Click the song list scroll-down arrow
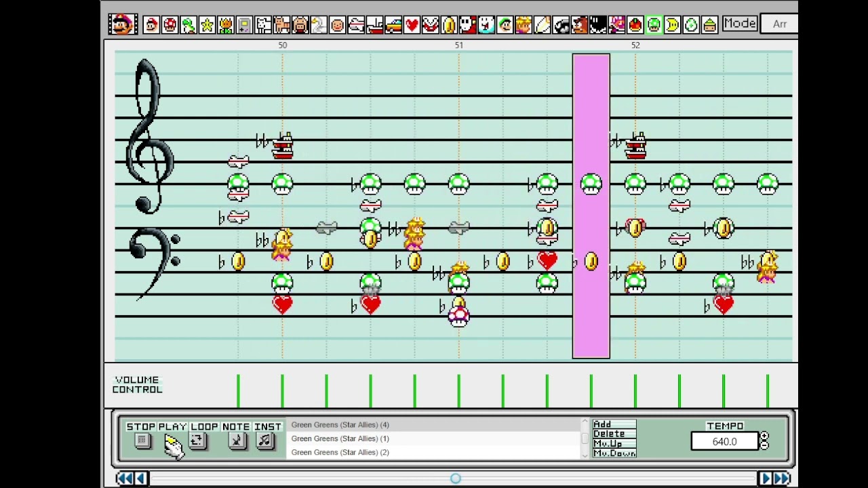This screenshot has width=868, height=488. (x=585, y=455)
